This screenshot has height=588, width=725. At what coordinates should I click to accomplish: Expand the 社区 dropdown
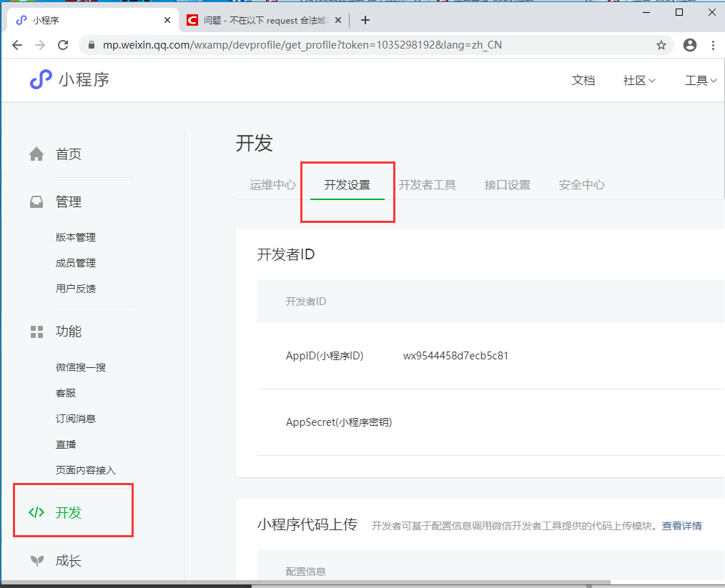click(x=639, y=80)
